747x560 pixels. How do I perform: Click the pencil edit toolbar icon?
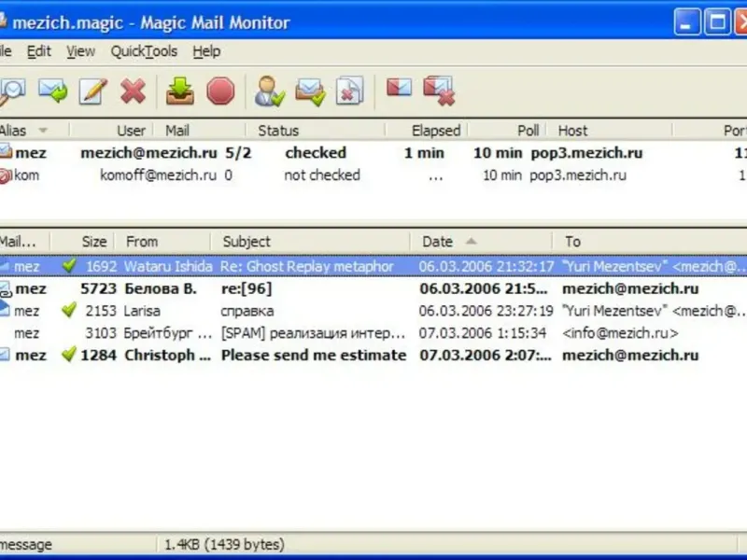pos(92,91)
